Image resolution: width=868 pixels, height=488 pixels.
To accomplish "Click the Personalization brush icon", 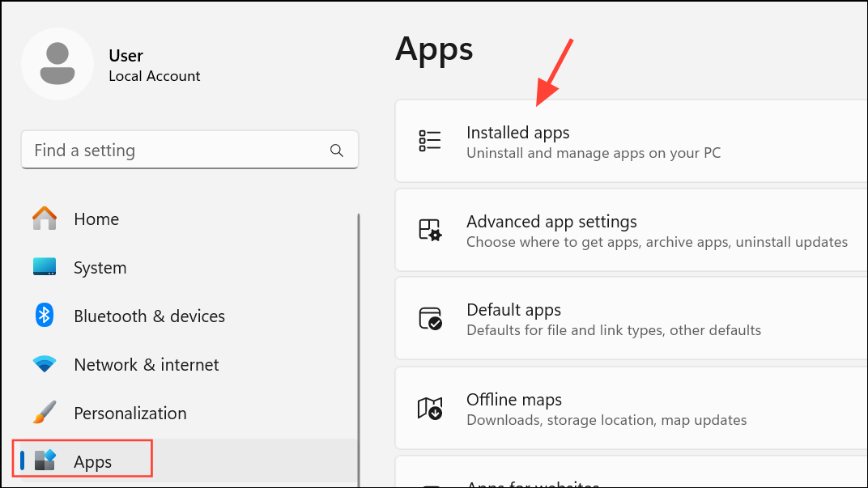I will click(44, 413).
